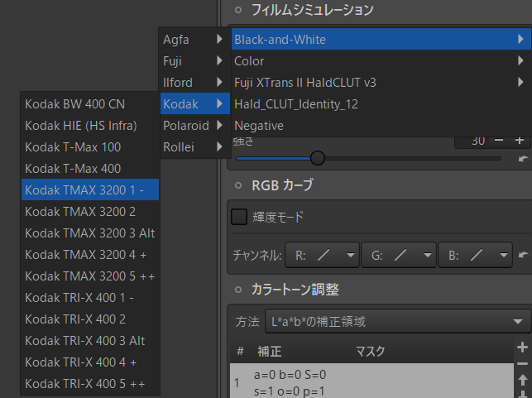Increase strength value with plus button
The image size is (532, 398).
coord(520,140)
